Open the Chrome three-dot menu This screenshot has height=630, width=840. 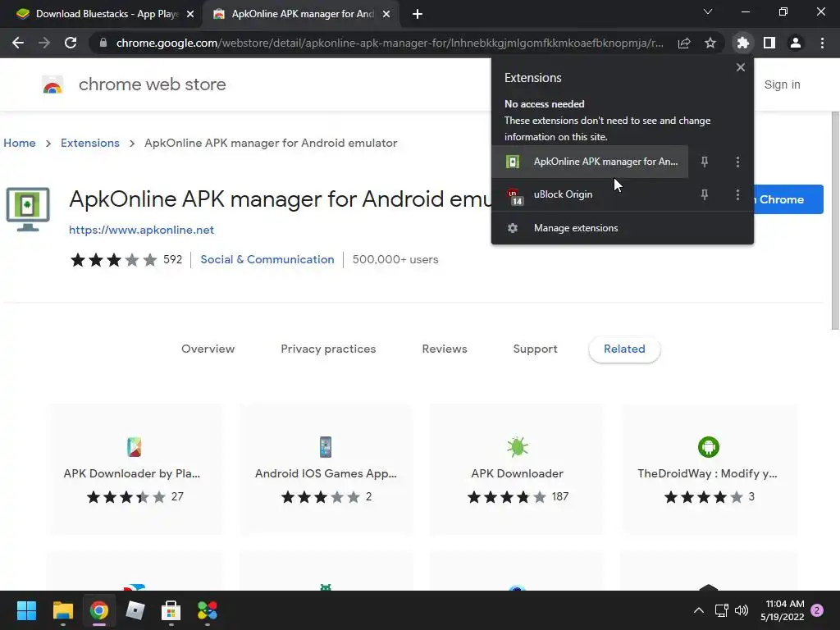822,43
